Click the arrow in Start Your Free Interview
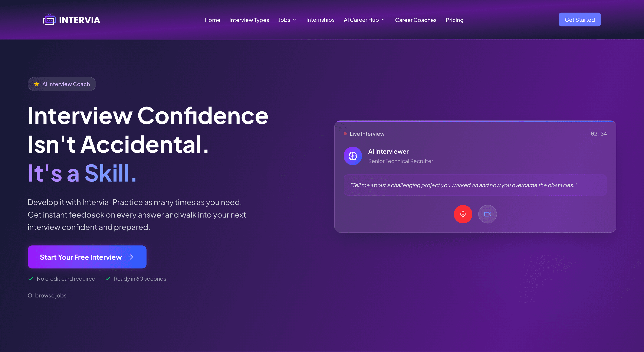The height and width of the screenshot is (352, 644). 130,257
